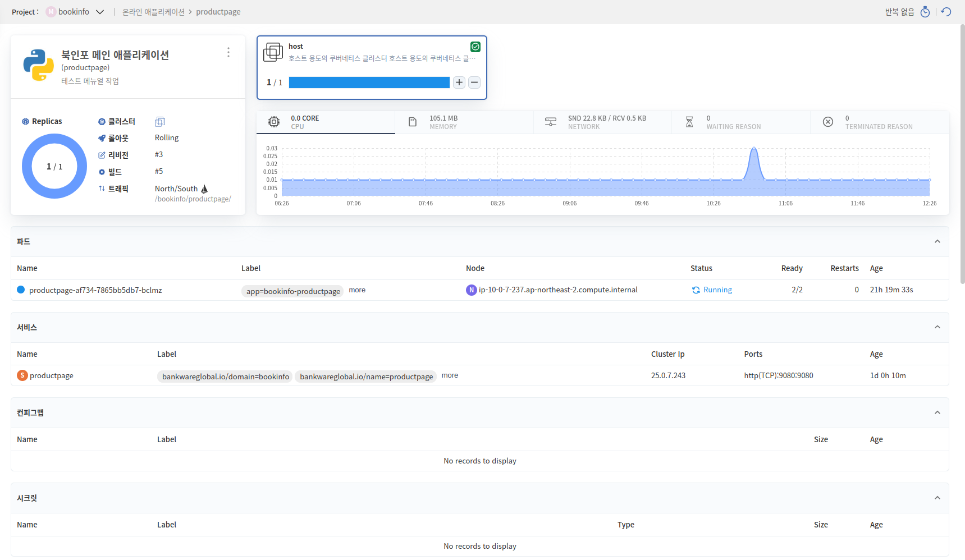The image size is (965, 560).
Task: Click the 리비전 edit icon
Action: pyautogui.click(x=102, y=155)
